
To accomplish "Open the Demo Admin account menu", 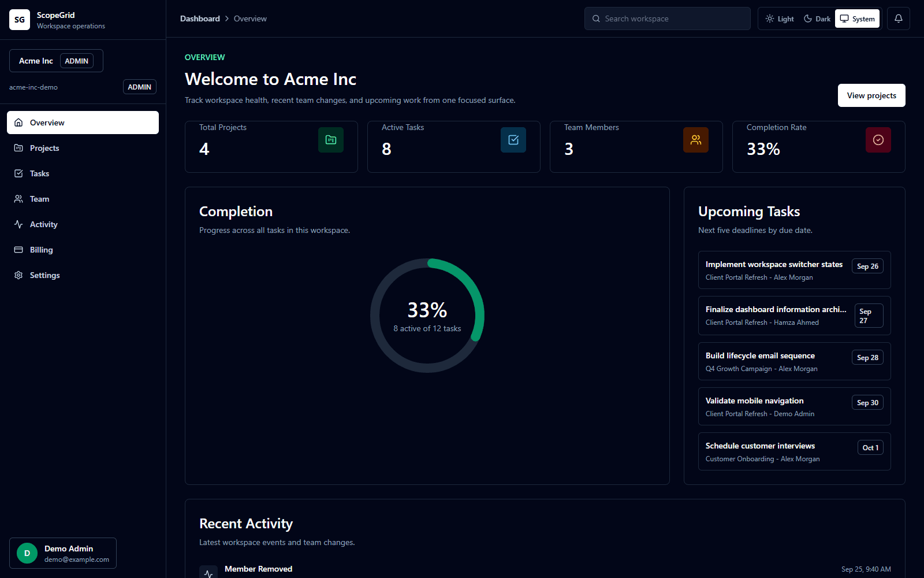I will 63,553.
